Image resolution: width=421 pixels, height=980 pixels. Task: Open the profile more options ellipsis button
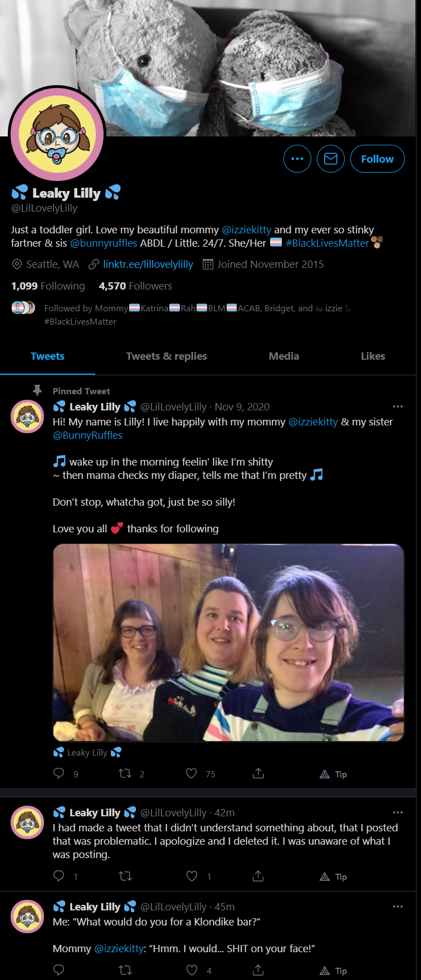(297, 159)
